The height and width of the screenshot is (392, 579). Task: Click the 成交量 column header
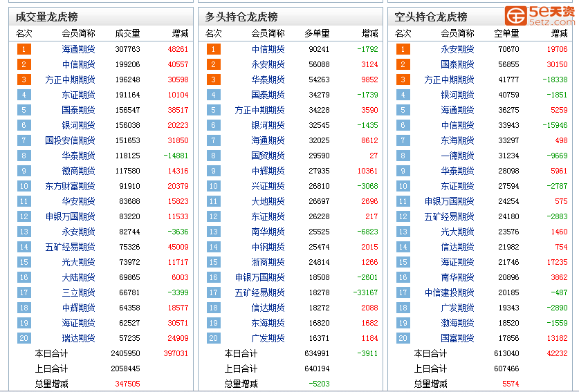click(x=127, y=34)
